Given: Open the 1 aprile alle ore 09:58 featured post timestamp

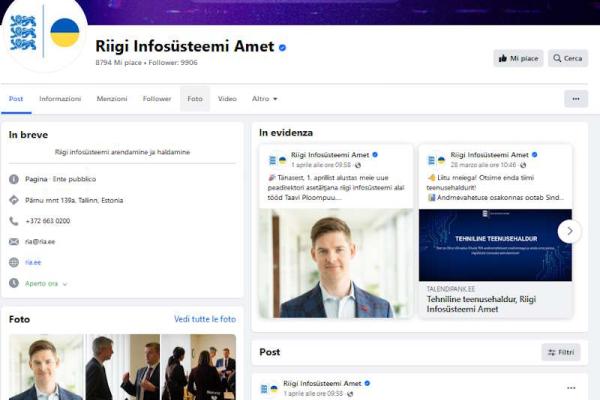Looking at the screenshot, I should coord(321,165).
